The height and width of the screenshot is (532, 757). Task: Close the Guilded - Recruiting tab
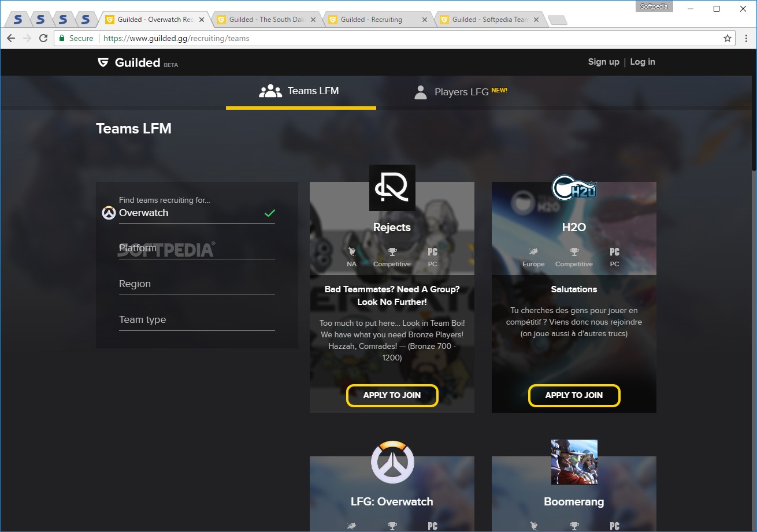tap(425, 20)
